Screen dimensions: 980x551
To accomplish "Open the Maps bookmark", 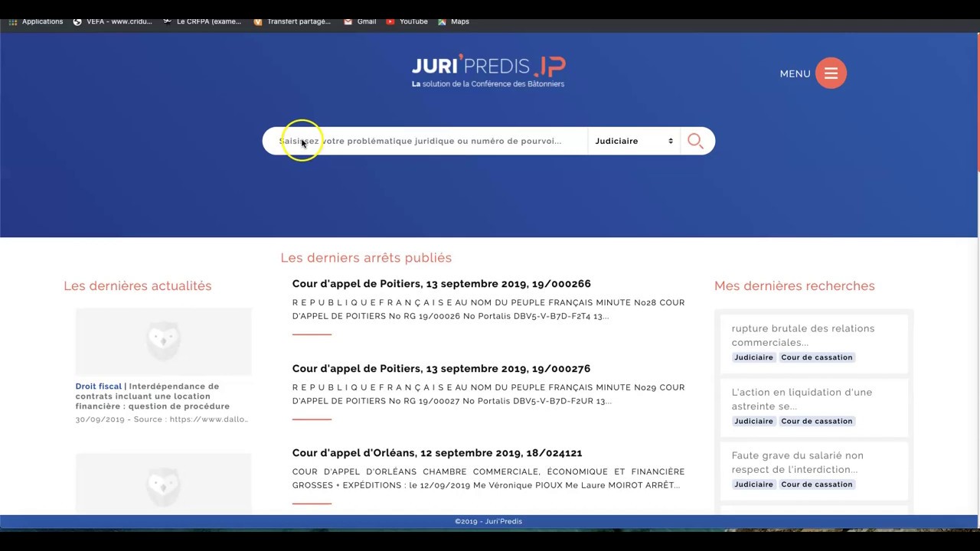I will 453,21.
